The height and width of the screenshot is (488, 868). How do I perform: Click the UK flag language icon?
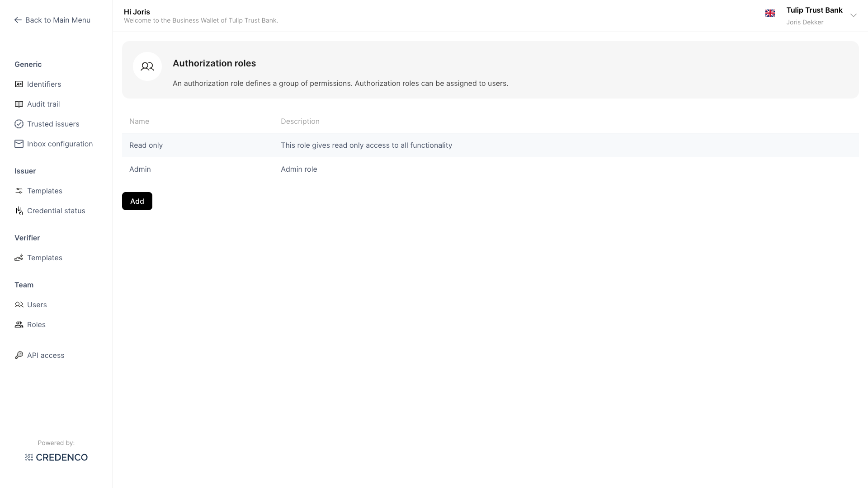[x=770, y=14]
